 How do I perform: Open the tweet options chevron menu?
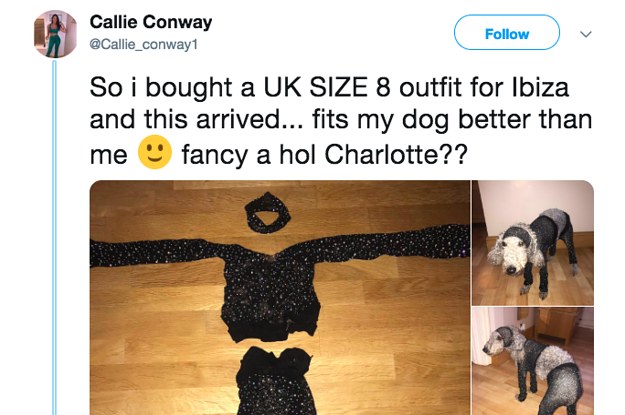tap(586, 34)
